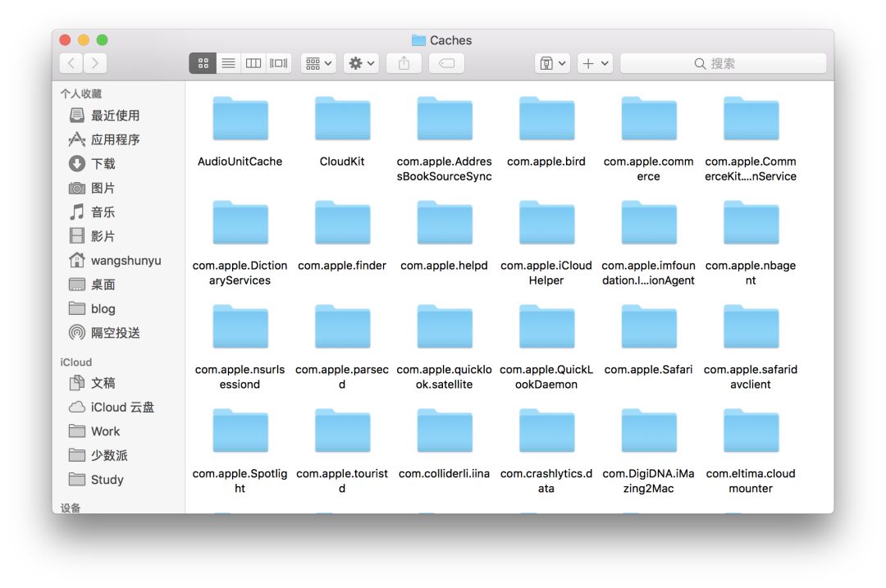Open AirDrop in the sidebar

tap(115, 333)
